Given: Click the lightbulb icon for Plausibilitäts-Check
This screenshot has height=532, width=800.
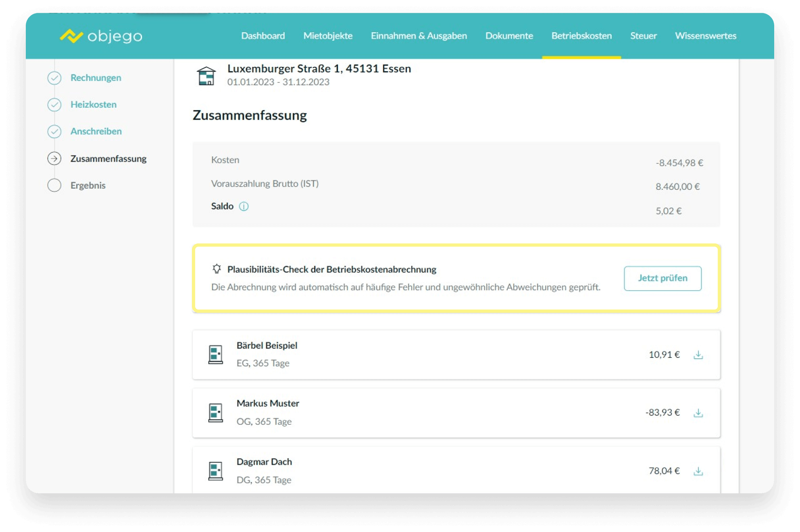Looking at the screenshot, I should (x=217, y=269).
